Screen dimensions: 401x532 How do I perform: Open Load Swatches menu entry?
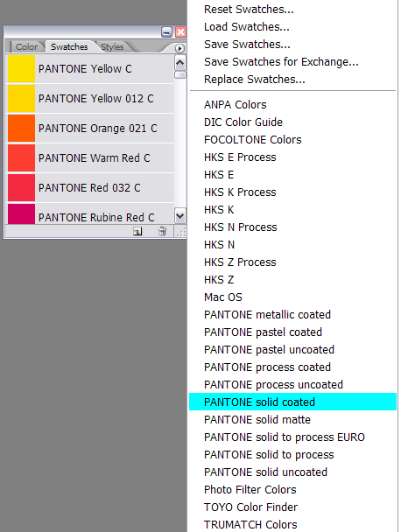click(x=247, y=27)
